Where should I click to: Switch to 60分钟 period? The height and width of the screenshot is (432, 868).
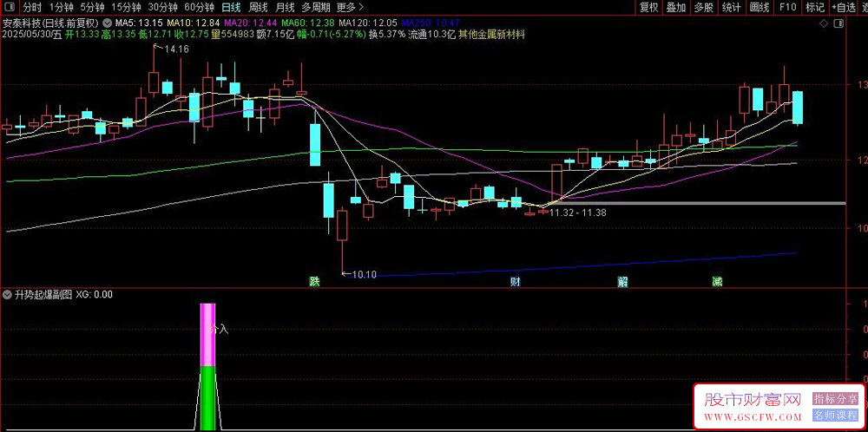[200, 7]
